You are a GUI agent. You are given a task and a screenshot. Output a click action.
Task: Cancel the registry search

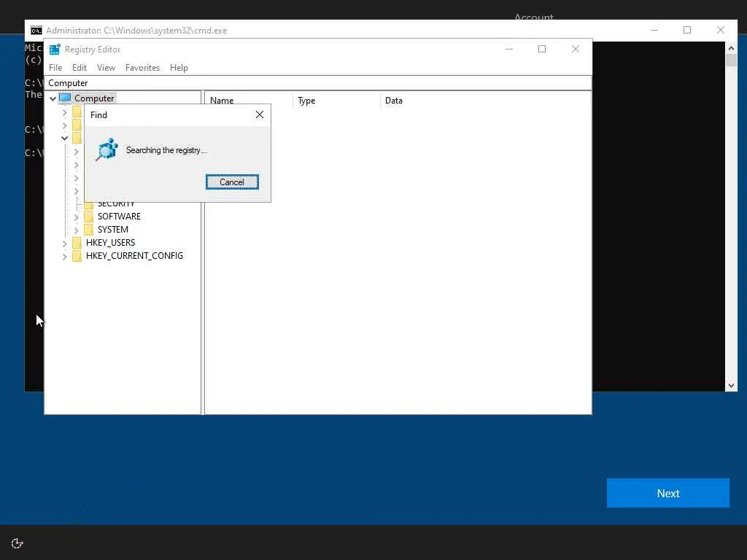pyautogui.click(x=232, y=182)
